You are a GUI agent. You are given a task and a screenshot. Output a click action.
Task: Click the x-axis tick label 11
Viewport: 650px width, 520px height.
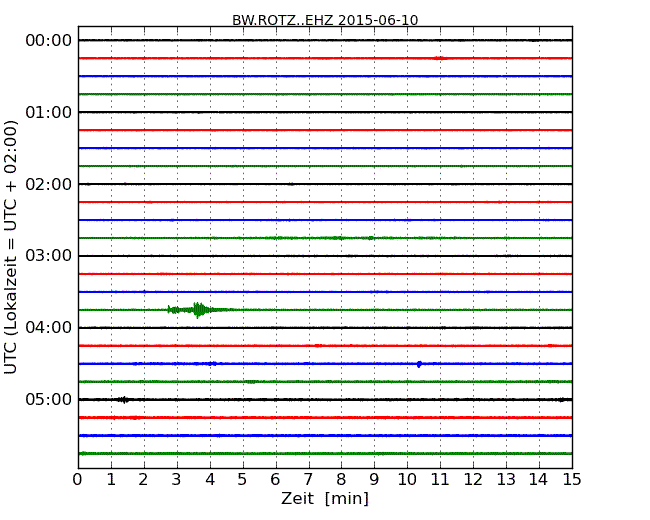440,480
